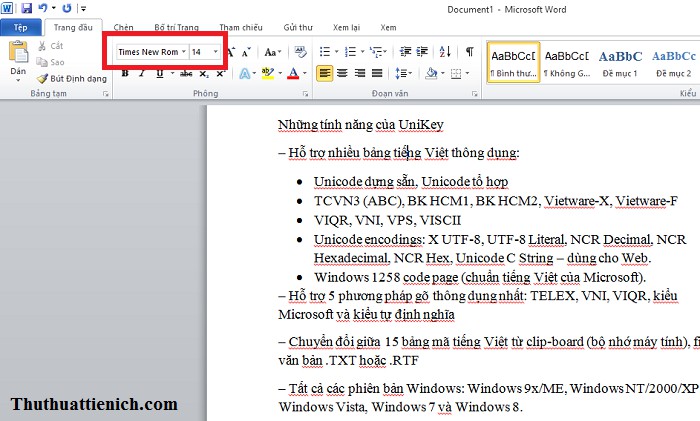The width and height of the screenshot is (700, 421).
Task: Open the Times New Roman font dropdown
Action: pyautogui.click(x=184, y=51)
